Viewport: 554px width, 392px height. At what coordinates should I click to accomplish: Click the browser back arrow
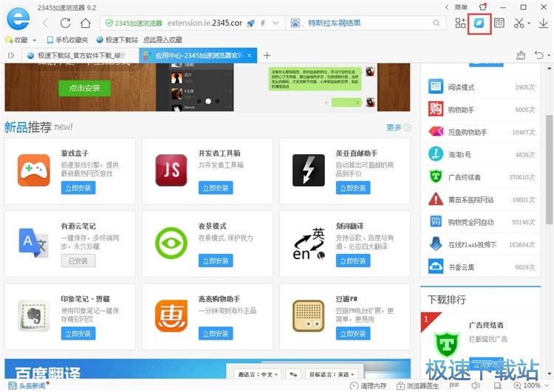(x=46, y=24)
